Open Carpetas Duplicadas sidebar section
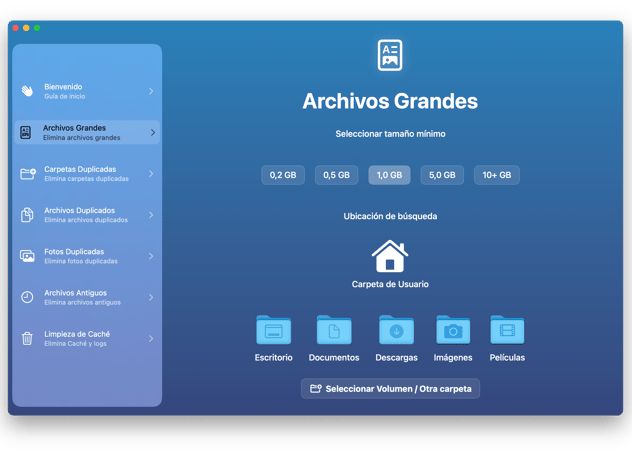Viewport: 632px width, 455px height. point(87,174)
